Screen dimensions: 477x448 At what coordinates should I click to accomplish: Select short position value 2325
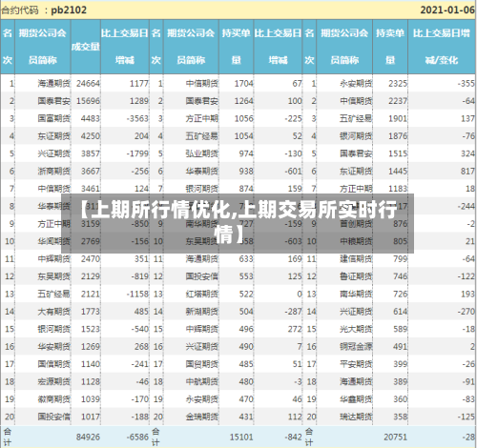[398, 84]
